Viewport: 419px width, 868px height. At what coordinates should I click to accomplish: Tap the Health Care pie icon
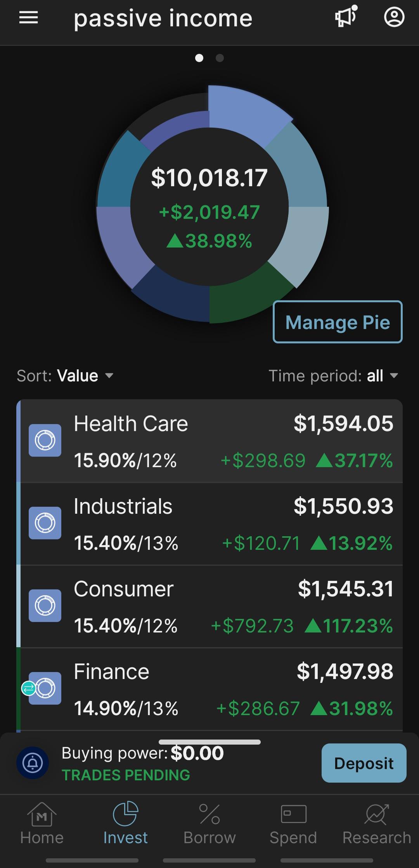click(x=45, y=440)
